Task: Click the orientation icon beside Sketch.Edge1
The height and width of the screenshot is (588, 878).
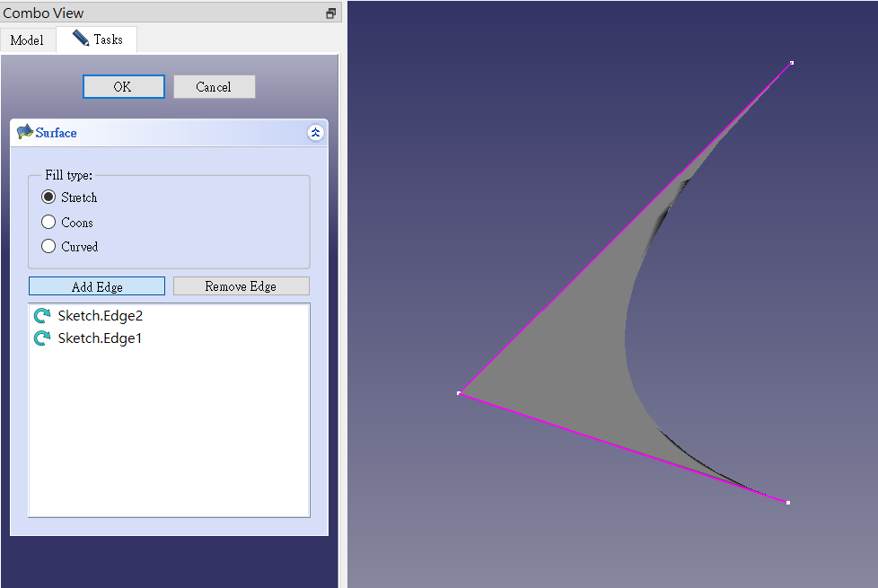Action: (42, 338)
